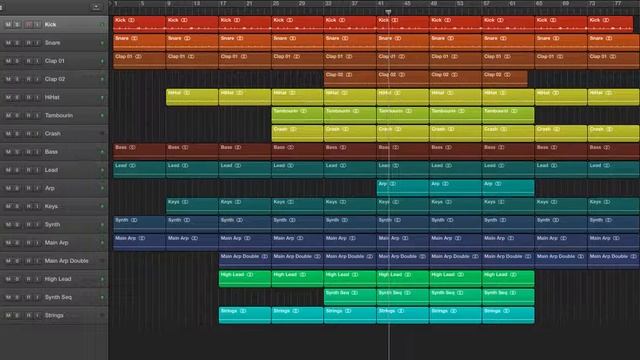Mute the Main Arp Double track

(x=8, y=261)
